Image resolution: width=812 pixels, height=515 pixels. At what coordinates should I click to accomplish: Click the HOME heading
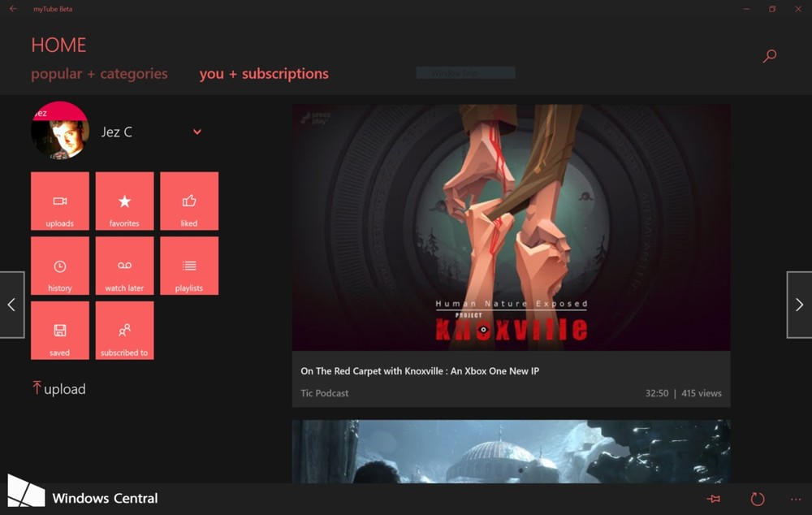58,45
